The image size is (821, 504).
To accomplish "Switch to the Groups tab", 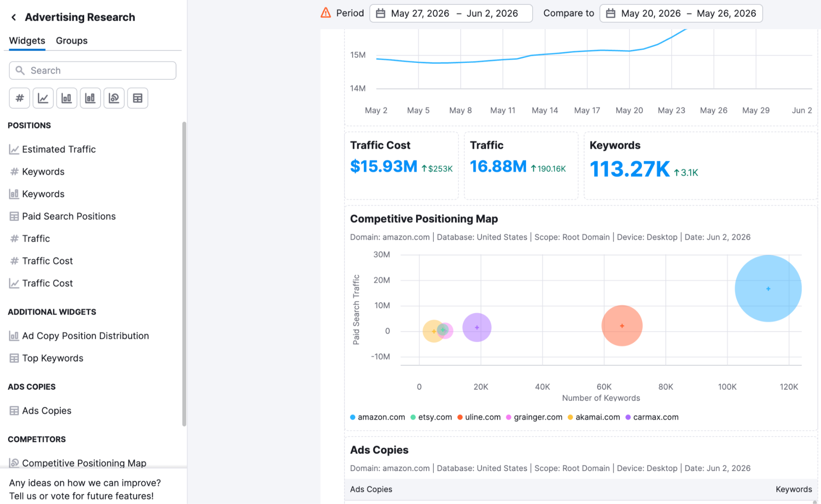I will 71,40.
